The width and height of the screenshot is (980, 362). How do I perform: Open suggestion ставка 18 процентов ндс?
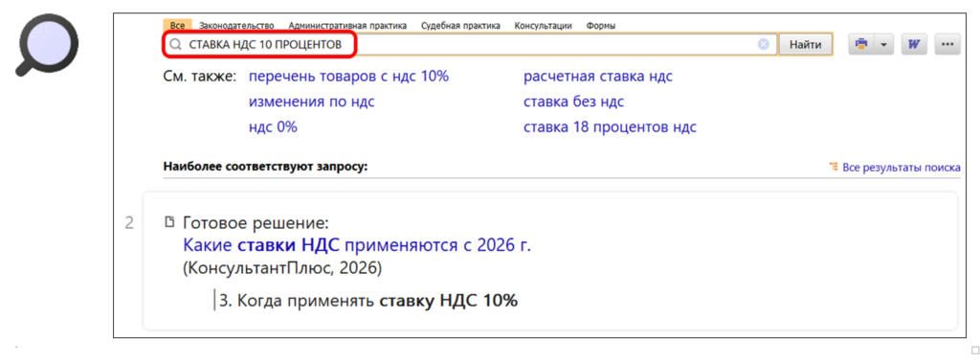(x=610, y=127)
